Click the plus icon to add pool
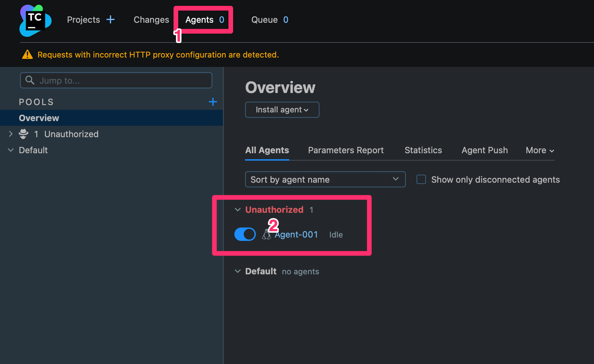Screen dimensions: 594x364 213,102
